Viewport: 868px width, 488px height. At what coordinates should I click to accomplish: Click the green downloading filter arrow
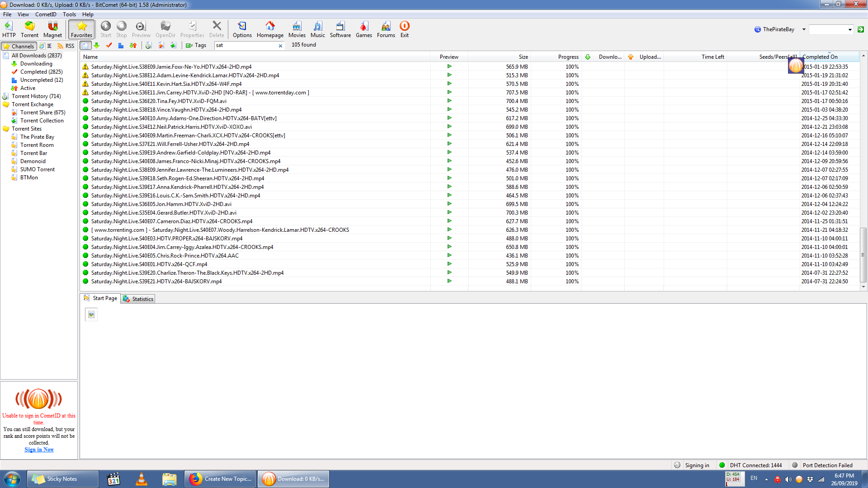97,45
